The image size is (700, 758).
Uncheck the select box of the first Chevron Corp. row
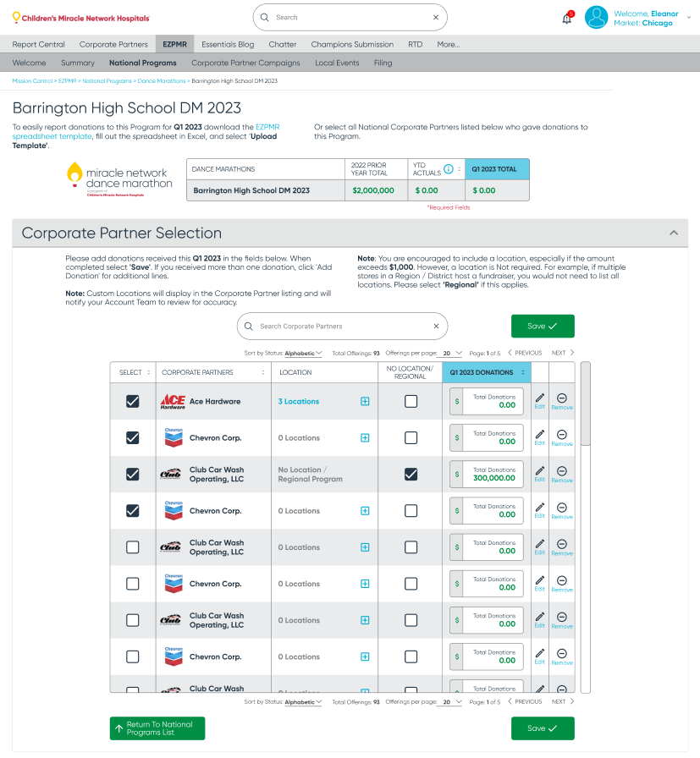click(x=133, y=437)
